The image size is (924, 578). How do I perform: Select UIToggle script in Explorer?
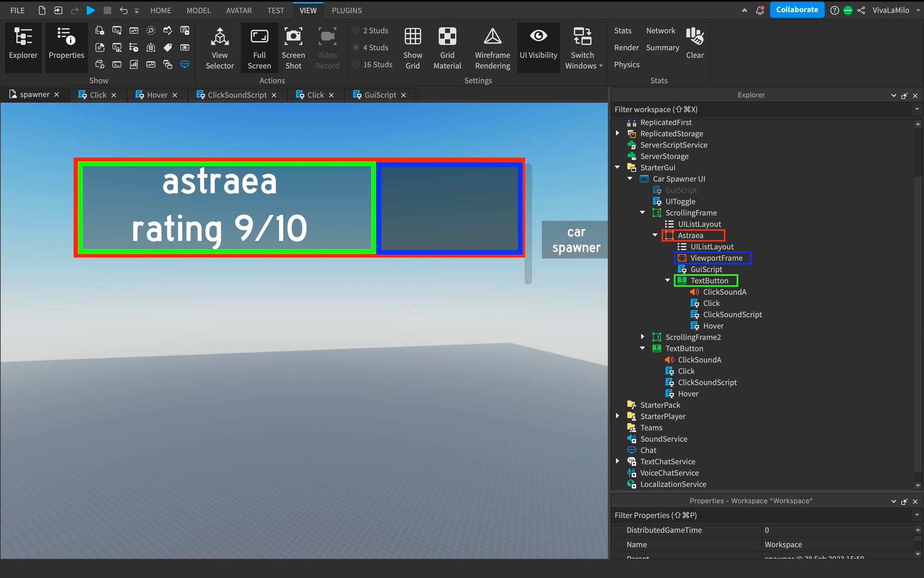coord(680,201)
